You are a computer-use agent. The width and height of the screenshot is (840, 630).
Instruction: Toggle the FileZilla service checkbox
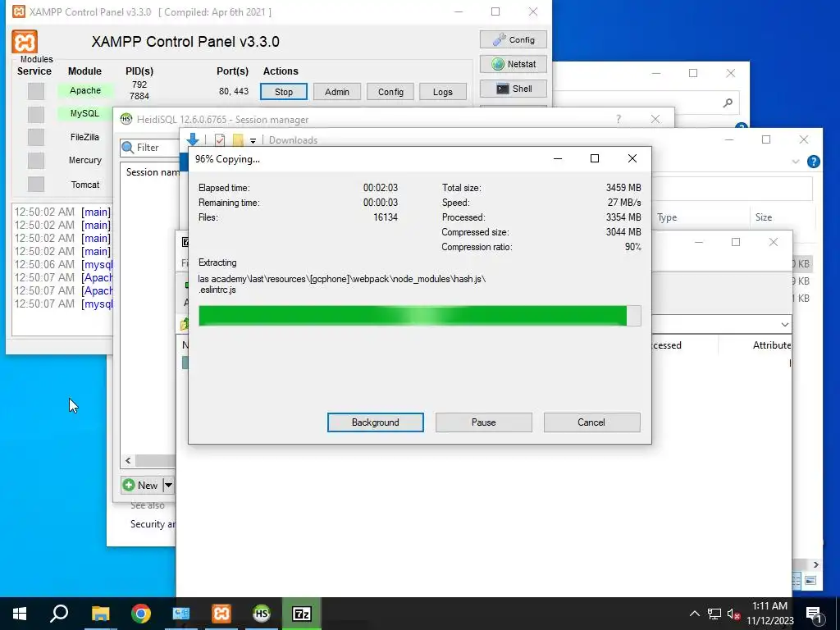pyautogui.click(x=36, y=137)
